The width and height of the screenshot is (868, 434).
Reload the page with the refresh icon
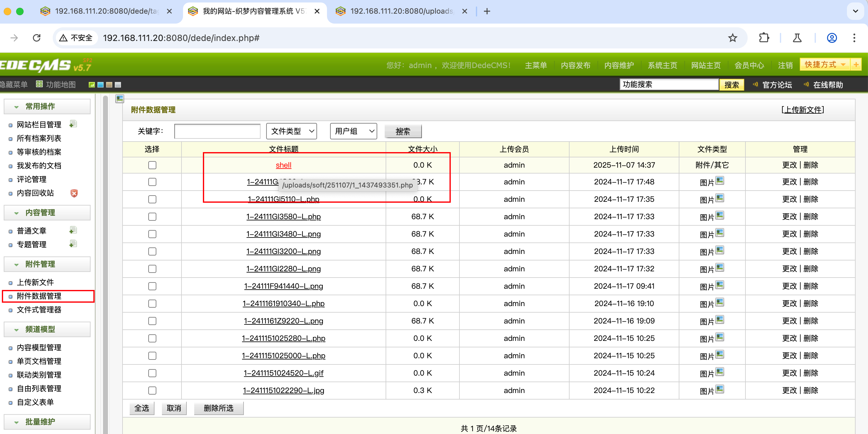[x=37, y=38]
